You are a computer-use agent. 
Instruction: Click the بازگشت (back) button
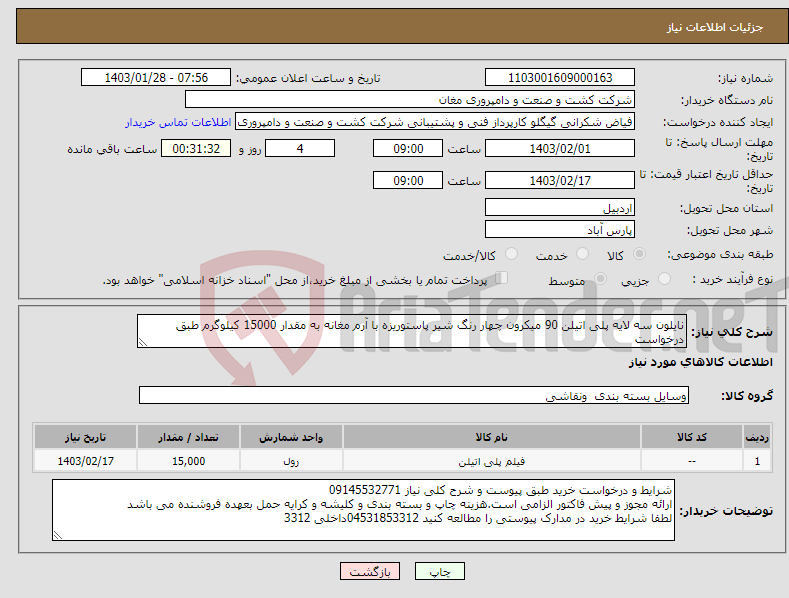370,571
